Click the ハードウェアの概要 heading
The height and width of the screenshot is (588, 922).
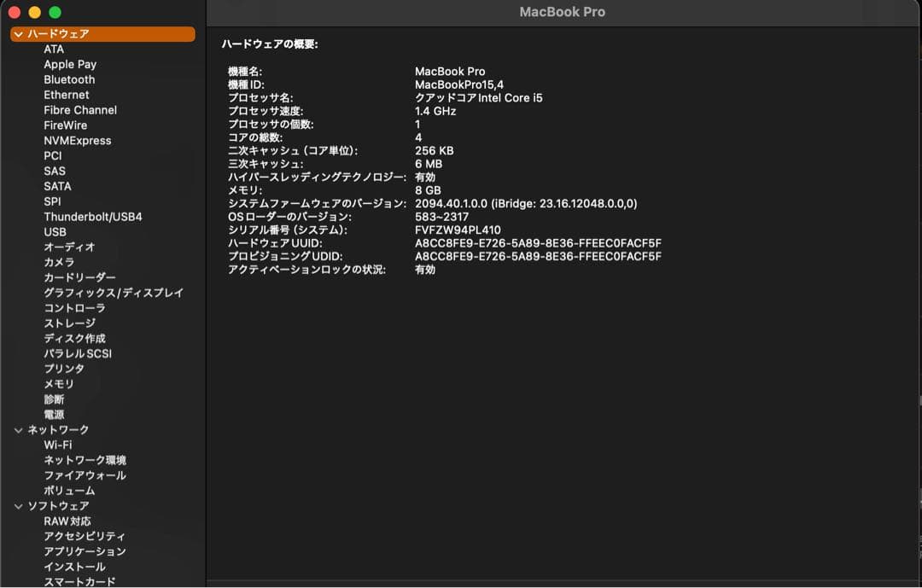tap(270, 44)
